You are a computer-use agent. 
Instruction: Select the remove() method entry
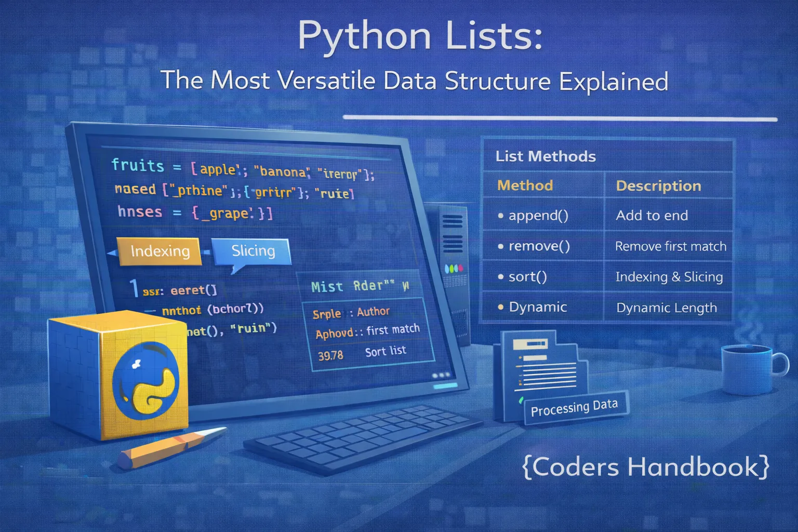[x=539, y=246]
